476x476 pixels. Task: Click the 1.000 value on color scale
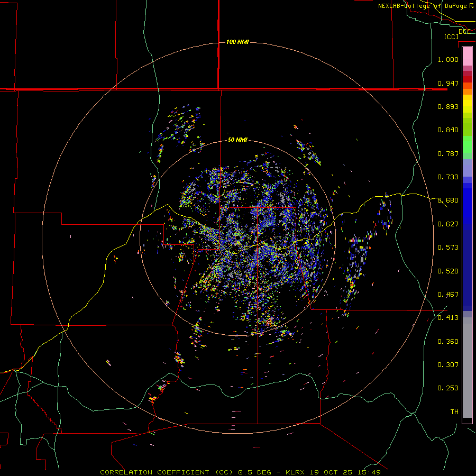tap(448, 59)
